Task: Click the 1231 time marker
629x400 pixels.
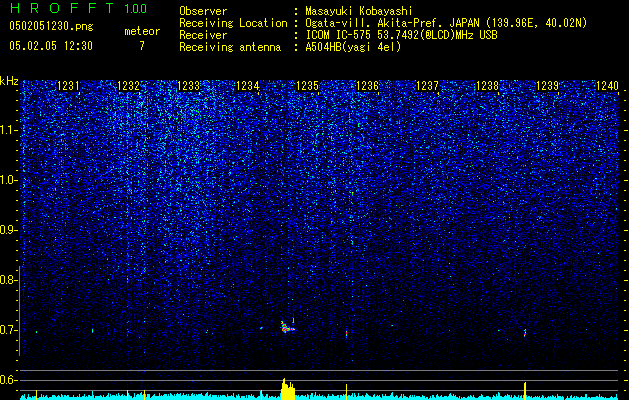Action: (x=68, y=86)
